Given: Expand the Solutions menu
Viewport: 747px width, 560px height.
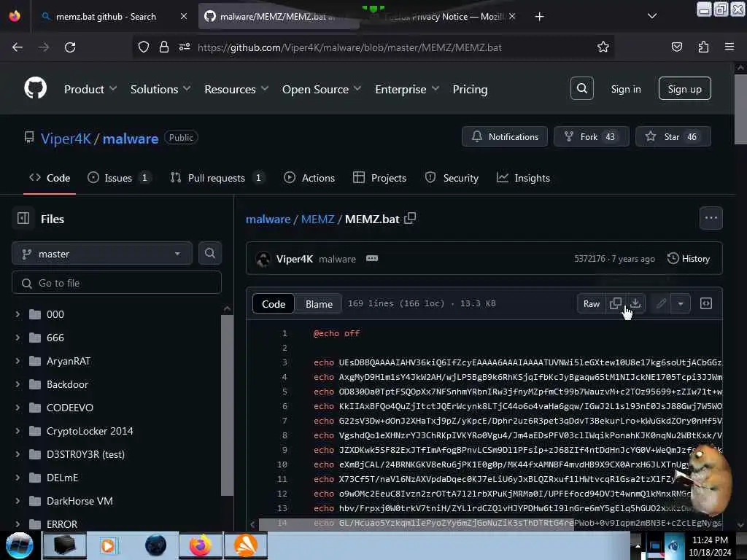Looking at the screenshot, I should [x=160, y=89].
